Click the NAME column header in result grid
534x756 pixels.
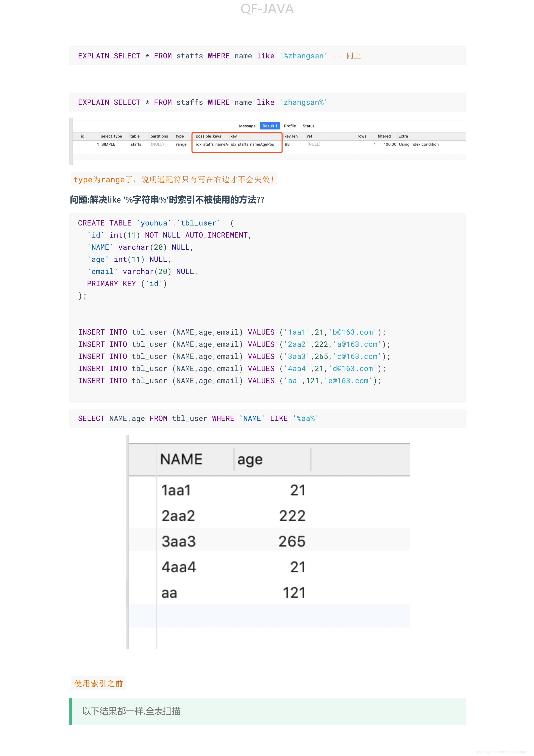tap(181, 459)
